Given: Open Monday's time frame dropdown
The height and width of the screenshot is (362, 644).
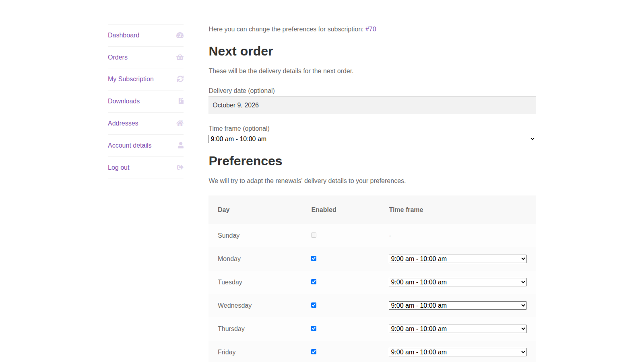Looking at the screenshot, I should (458, 259).
